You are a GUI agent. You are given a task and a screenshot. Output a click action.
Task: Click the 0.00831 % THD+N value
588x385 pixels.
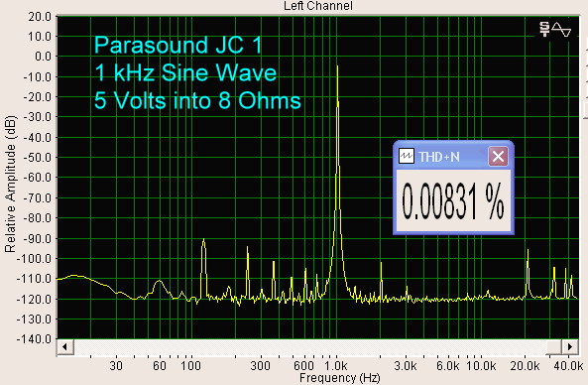(453, 201)
